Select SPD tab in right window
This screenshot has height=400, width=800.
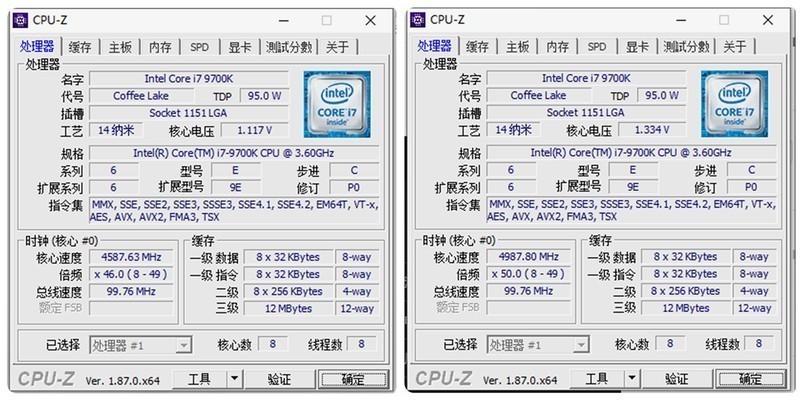[597, 47]
